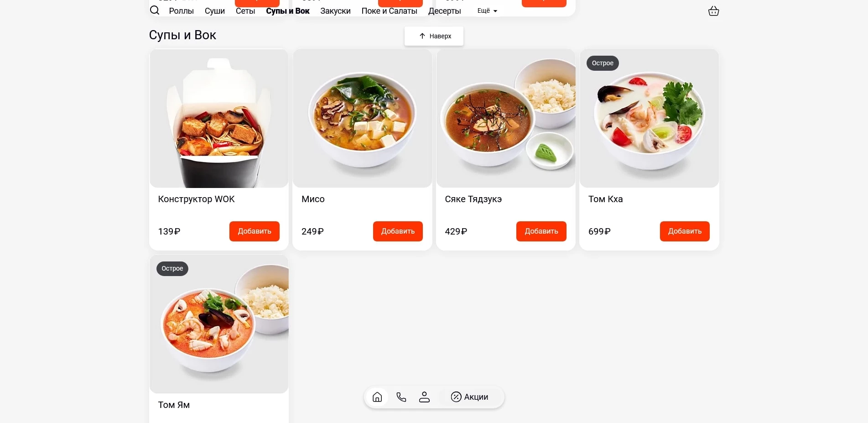
Task: Open the Том Ям soup photo
Action: tap(219, 324)
